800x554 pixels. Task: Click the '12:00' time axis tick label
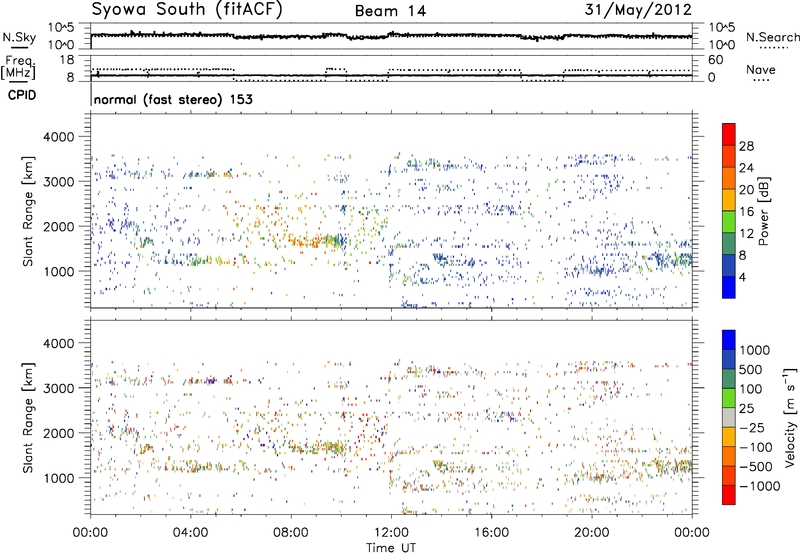click(391, 533)
